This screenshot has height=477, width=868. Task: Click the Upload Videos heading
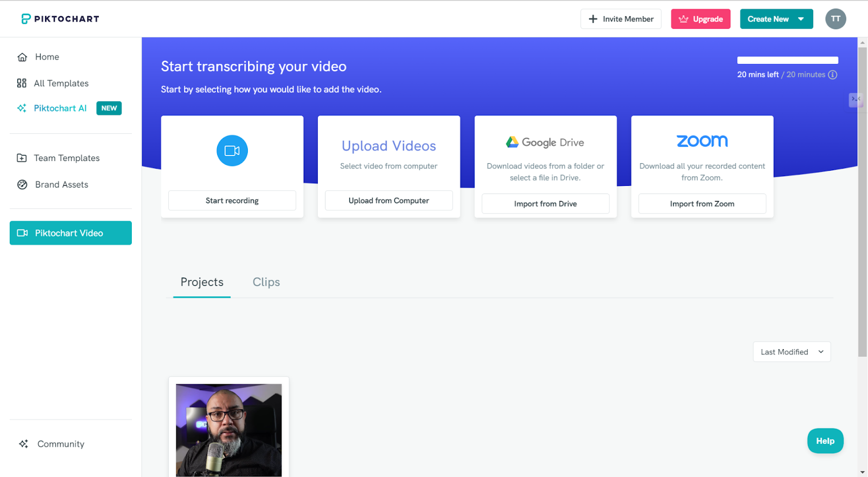[x=389, y=146]
